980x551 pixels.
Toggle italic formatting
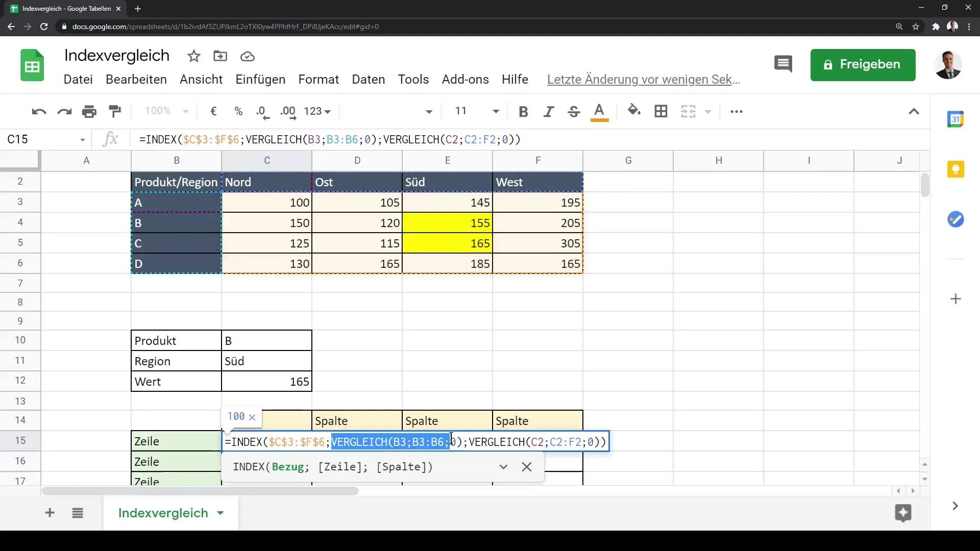coord(549,112)
